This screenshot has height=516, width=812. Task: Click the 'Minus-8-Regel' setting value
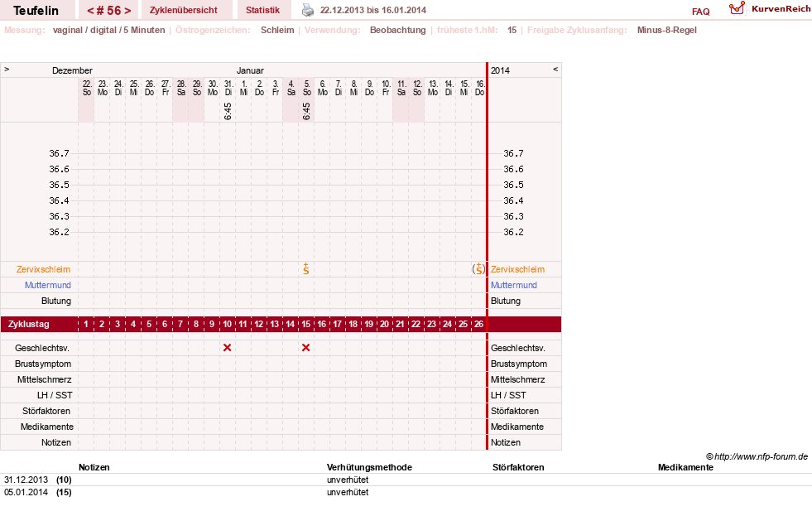pos(667,30)
